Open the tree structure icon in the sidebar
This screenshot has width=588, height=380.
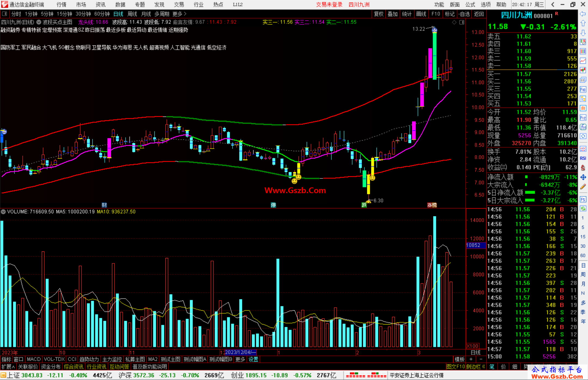pyautogui.click(x=583, y=99)
